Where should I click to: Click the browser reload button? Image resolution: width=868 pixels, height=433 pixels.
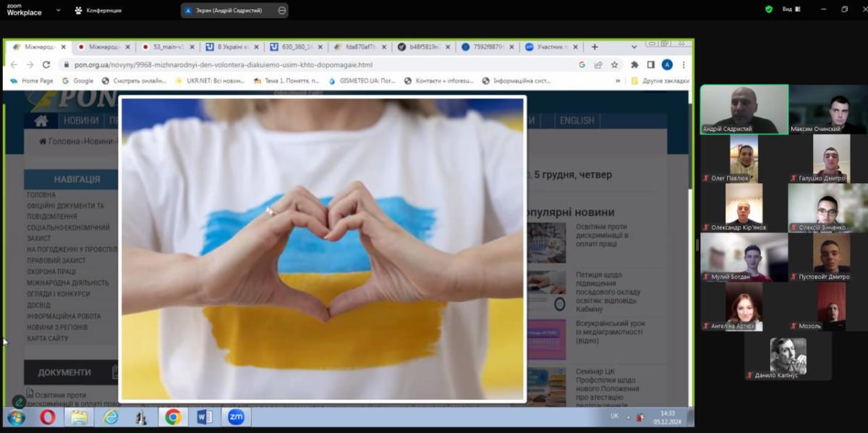[45, 64]
